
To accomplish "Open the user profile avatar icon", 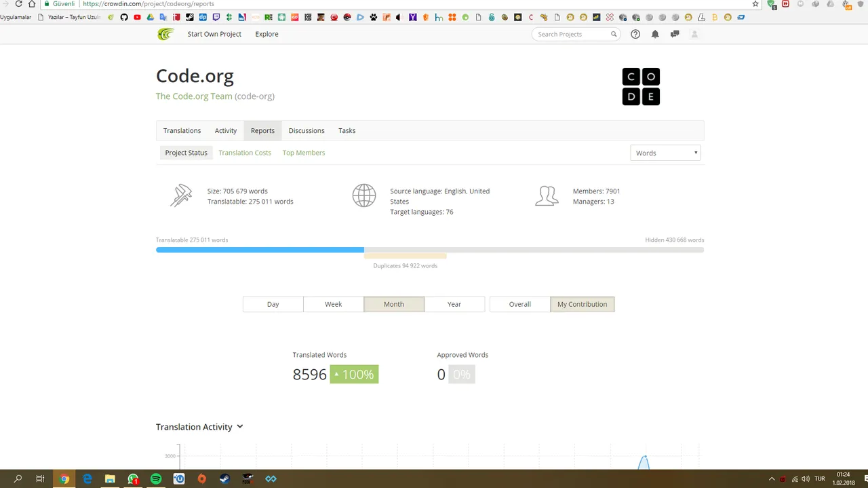I will click(x=694, y=34).
